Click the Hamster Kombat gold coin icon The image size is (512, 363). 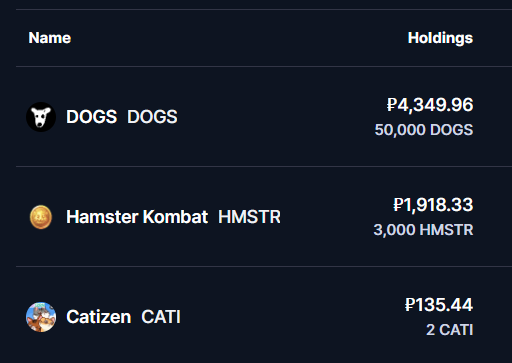pos(41,217)
